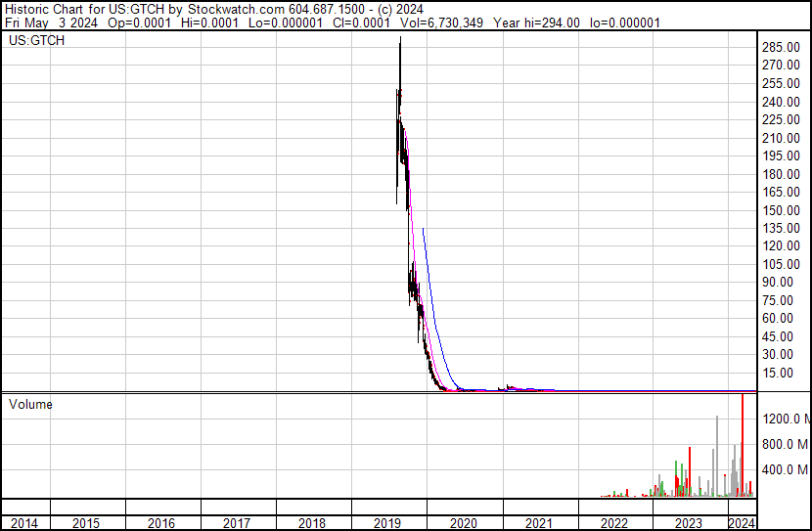Click the 120.00 price axis value

point(781,245)
